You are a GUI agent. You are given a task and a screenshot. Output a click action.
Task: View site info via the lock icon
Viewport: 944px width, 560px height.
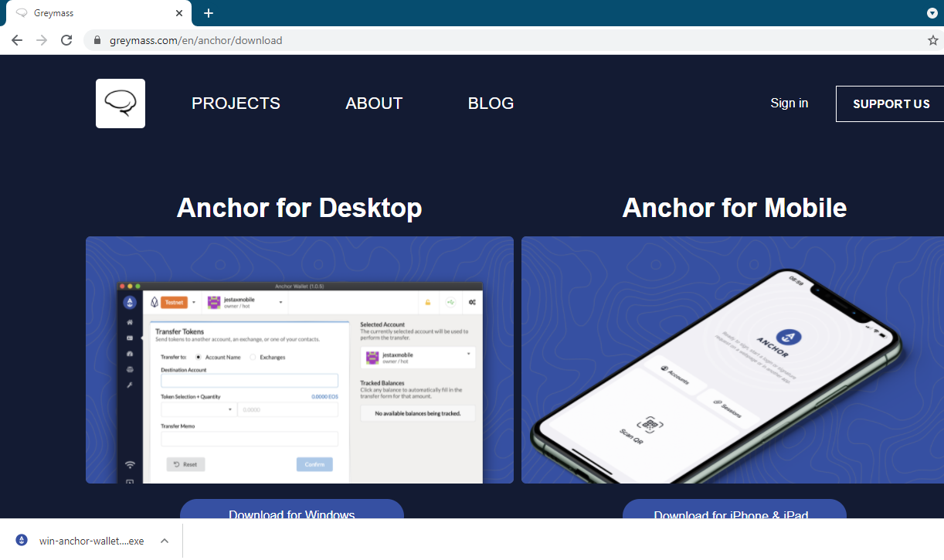click(97, 40)
